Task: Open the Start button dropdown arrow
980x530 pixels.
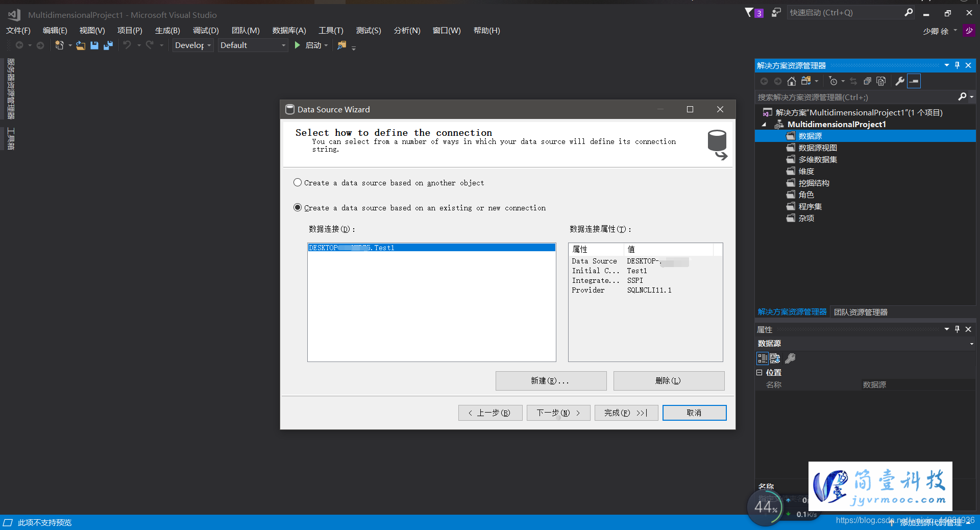Action: point(326,45)
